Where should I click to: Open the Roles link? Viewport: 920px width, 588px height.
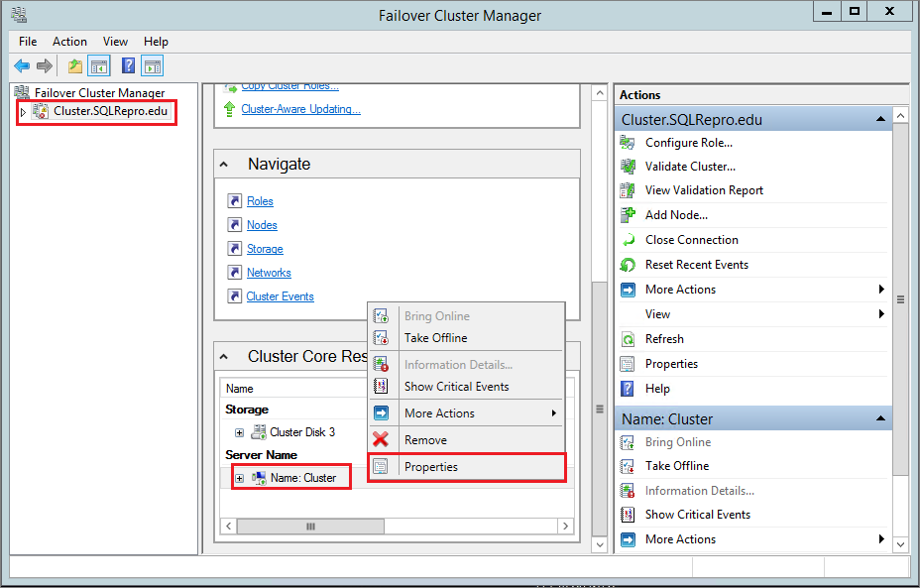(x=260, y=201)
